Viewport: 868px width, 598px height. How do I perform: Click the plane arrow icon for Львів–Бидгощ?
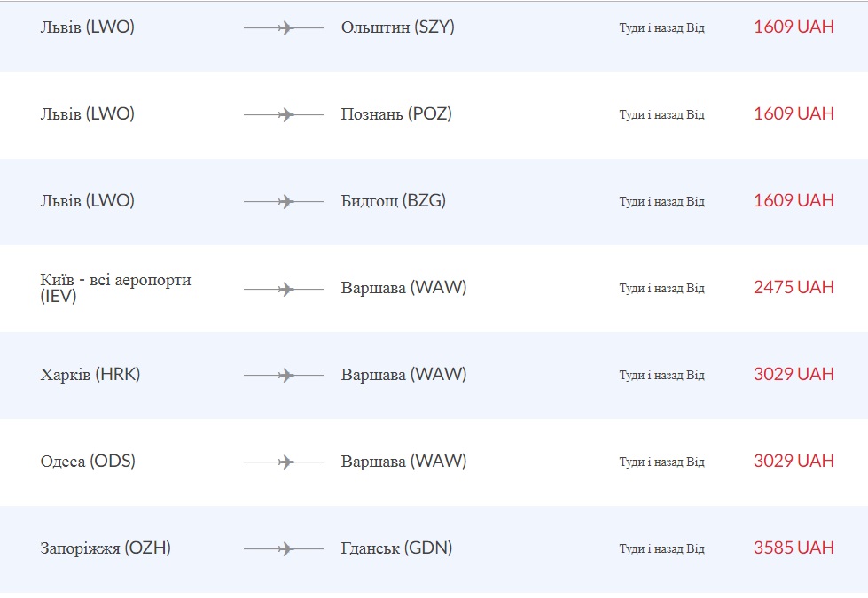pos(284,202)
